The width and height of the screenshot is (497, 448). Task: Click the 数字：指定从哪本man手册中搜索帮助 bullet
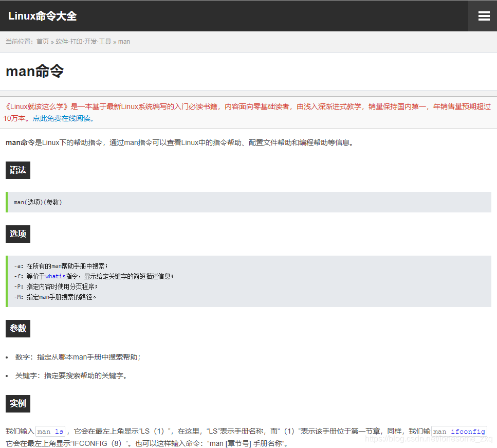(78, 357)
